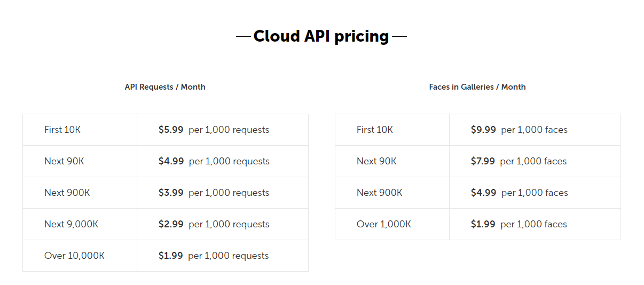644x285 pixels.
Task: Click the Cloud API pricing heading
Action: point(321,36)
